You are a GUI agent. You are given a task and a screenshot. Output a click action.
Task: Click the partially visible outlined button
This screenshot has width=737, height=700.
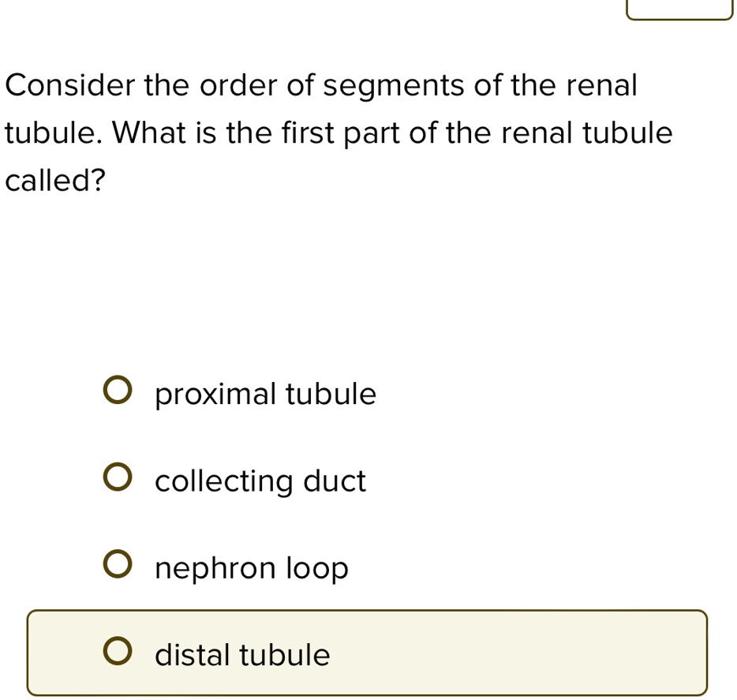pyautogui.click(x=679, y=6)
